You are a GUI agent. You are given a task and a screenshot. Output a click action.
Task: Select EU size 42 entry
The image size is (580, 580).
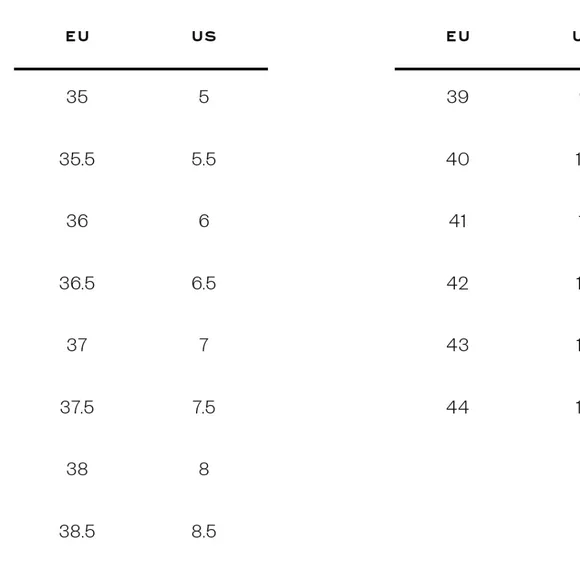(x=458, y=283)
